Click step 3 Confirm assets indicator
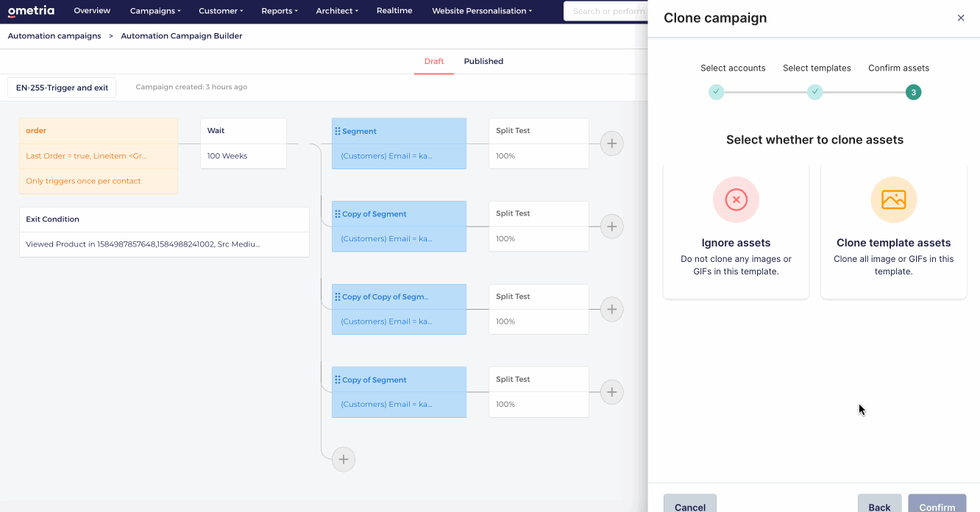Viewport: 980px width, 512px height. [x=913, y=92]
